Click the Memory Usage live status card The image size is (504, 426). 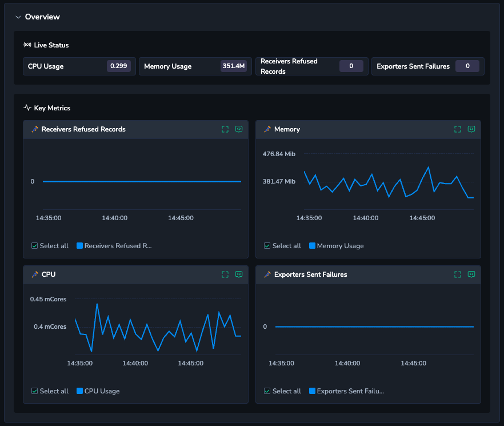[x=195, y=66]
